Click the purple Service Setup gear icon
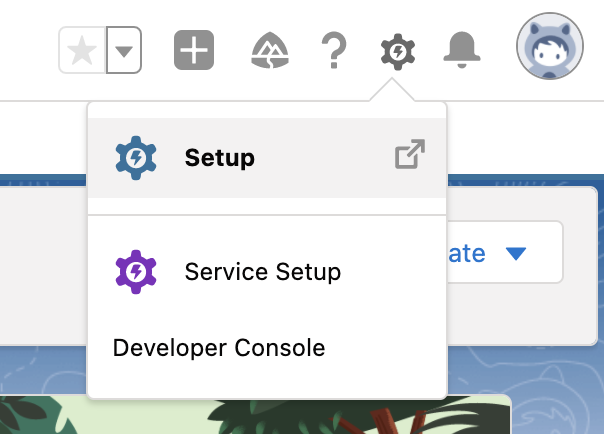 point(136,272)
